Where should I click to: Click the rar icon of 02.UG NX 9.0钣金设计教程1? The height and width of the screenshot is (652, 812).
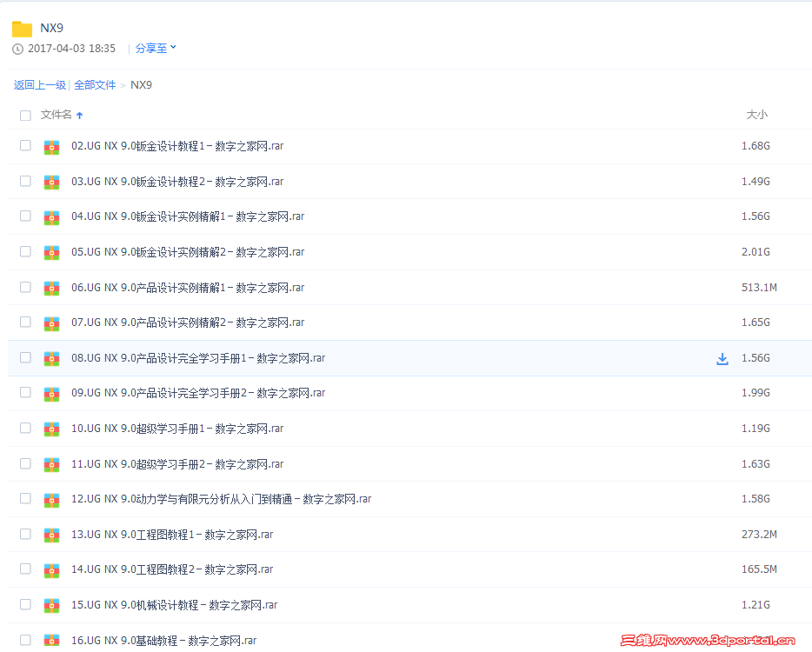click(51, 147)
